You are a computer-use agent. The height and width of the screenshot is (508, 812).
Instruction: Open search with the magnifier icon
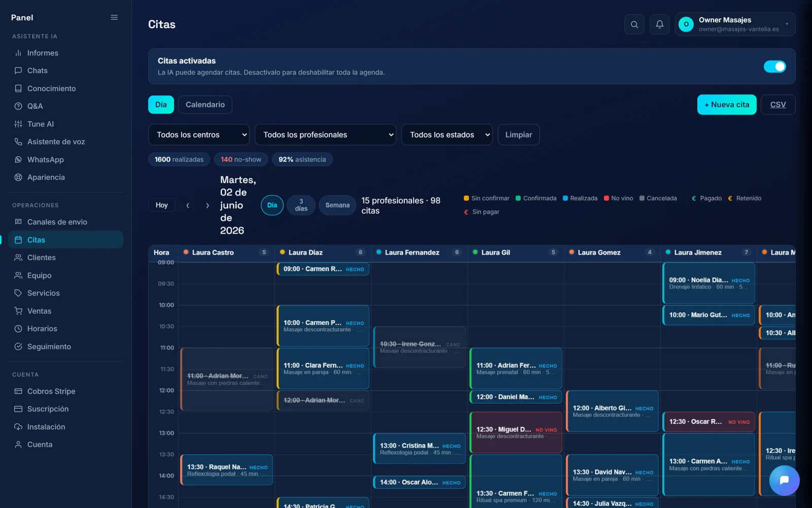point(634,24)
